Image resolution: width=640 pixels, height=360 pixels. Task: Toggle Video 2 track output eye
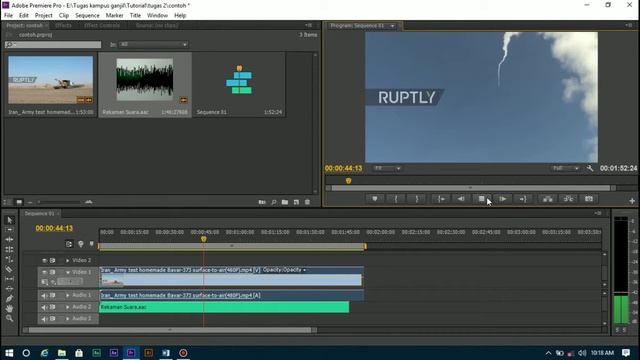point(44,260)
